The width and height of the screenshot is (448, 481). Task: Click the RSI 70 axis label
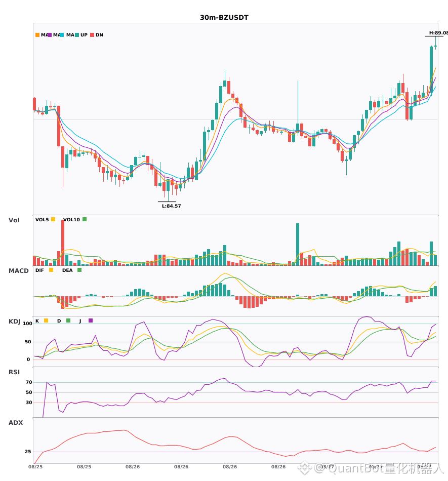pyautogui.click(x=29, y=382)
